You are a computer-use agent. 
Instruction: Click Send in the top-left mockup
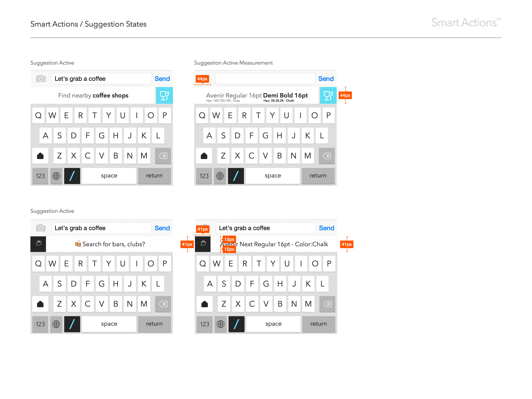click(162, 79)
